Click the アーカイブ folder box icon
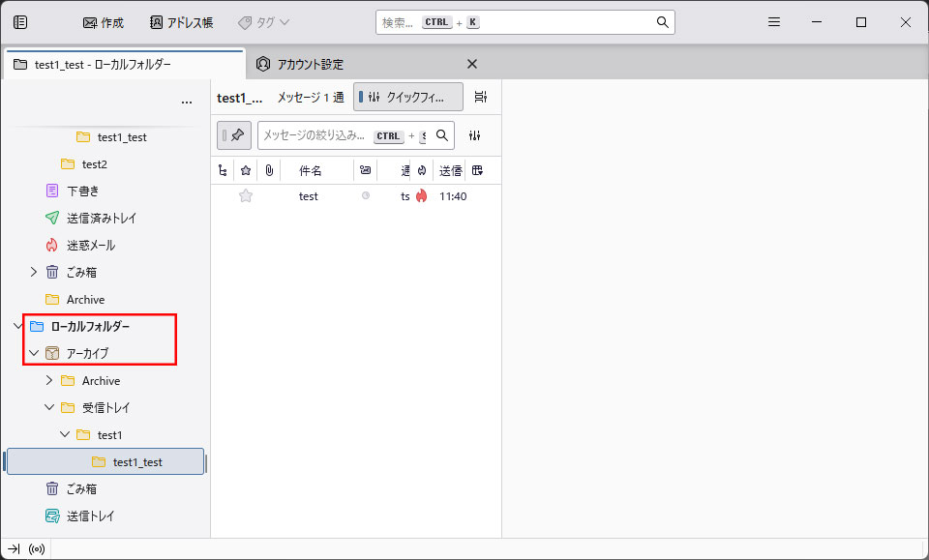 click(x=52, y=353)
